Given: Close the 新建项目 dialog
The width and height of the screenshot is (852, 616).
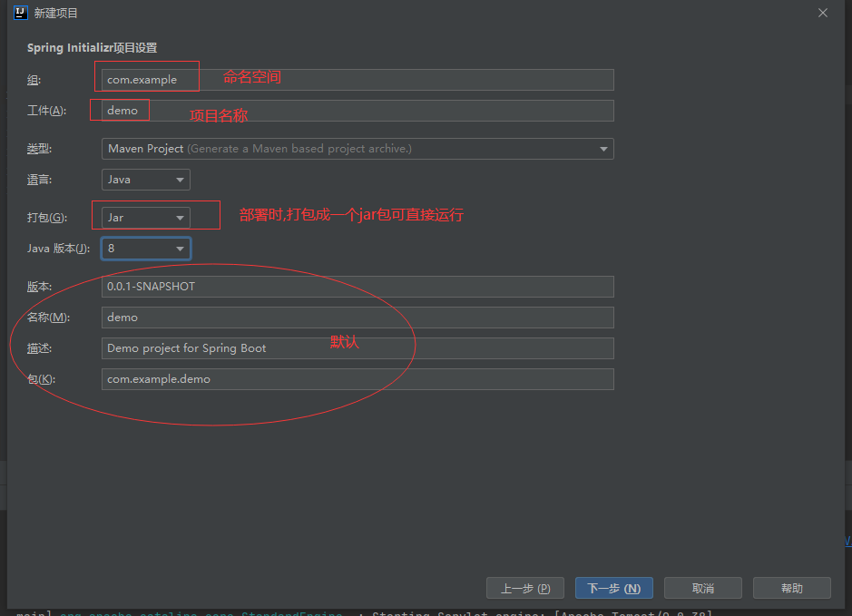Looking at the screenshot, I should [823, 13].
